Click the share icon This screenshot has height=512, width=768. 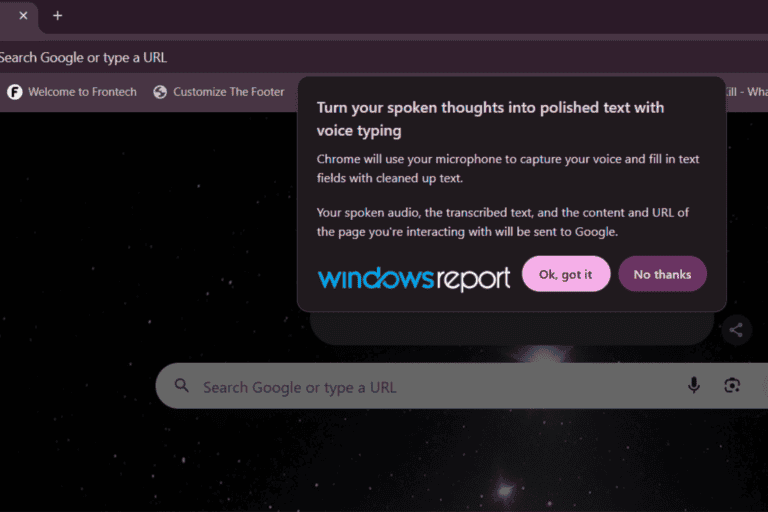[x=736, y=330]
